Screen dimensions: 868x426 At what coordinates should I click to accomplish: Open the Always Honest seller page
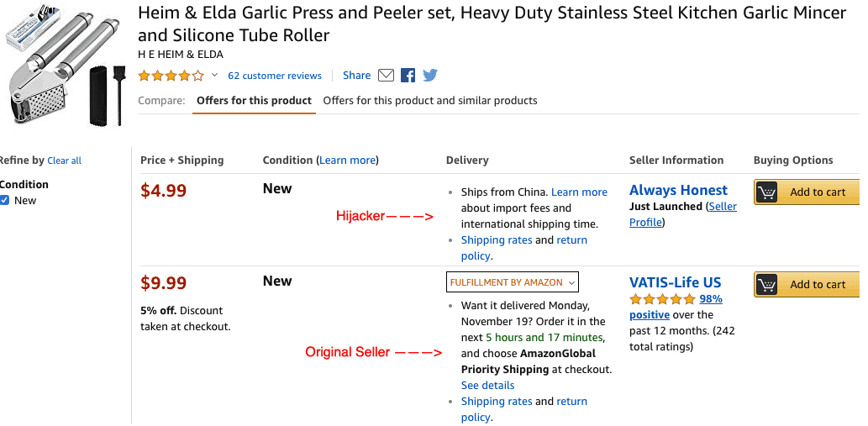tap(678, 190)
